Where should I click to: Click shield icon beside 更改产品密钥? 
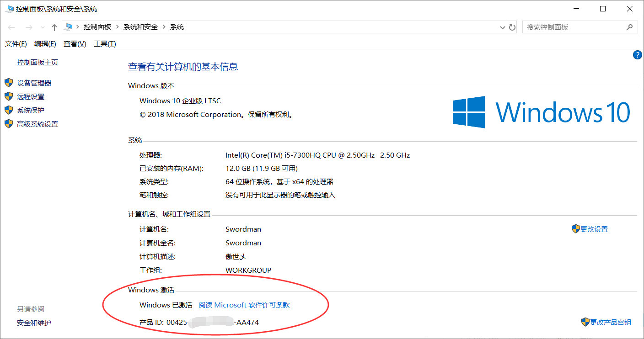point(585,322)
